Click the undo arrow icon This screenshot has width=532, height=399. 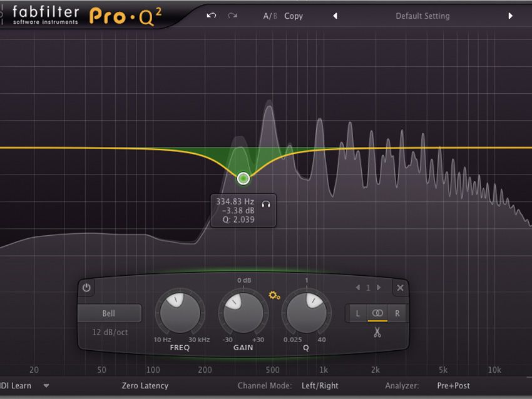pos(211,16)
